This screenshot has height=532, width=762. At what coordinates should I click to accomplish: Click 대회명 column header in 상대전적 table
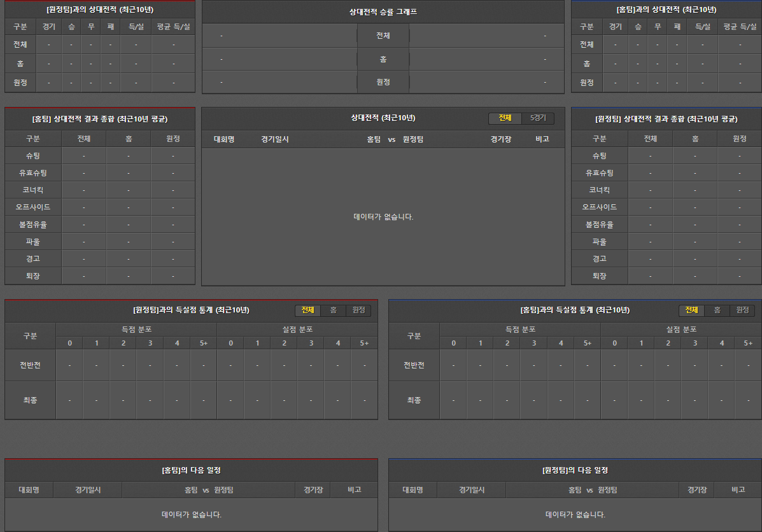click(x=224, y=139)
